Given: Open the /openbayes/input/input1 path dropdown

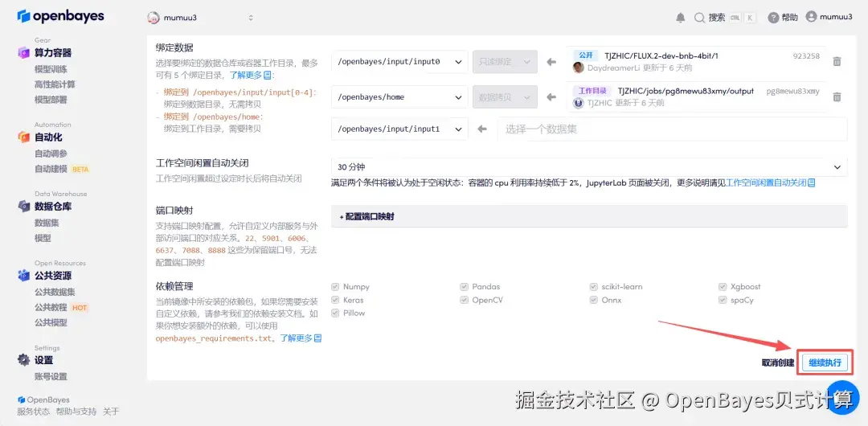Looking at the screenshot, I should pyautogui.click(x=399, y=129).
